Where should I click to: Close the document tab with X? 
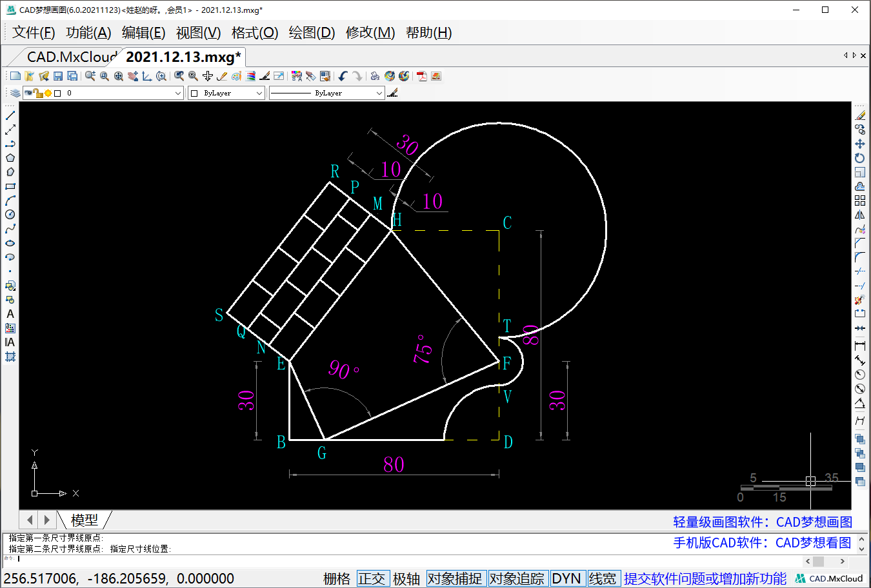pos(863,55)
